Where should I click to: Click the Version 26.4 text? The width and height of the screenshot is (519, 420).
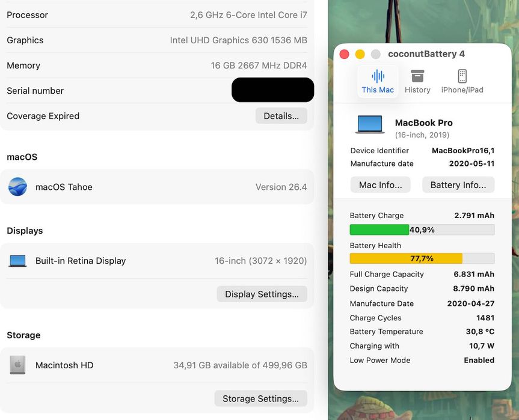click(281, 187)
